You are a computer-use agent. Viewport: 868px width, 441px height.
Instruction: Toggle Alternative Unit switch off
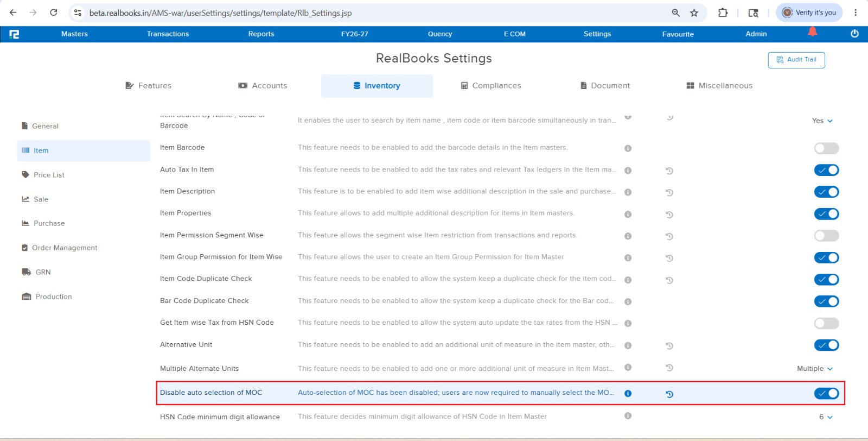[x=826, y=345]
